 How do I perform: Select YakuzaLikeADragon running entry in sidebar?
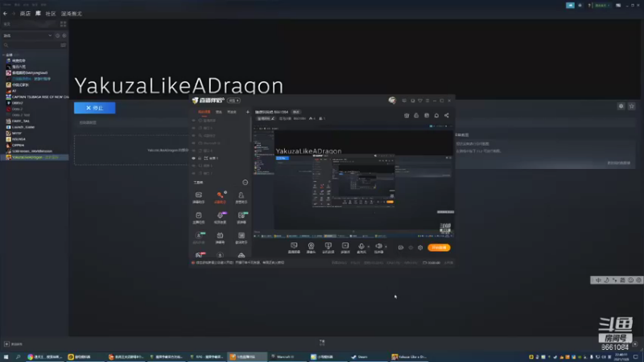(x=35, y=157)
